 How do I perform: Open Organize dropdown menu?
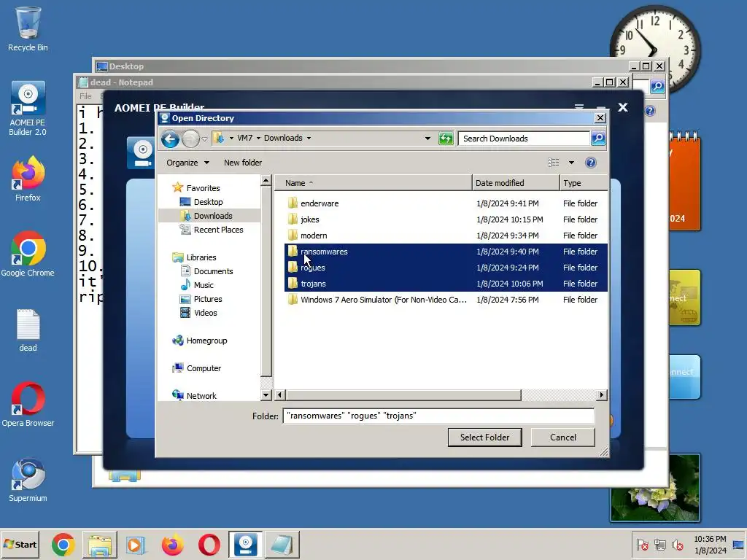point(187,163)
